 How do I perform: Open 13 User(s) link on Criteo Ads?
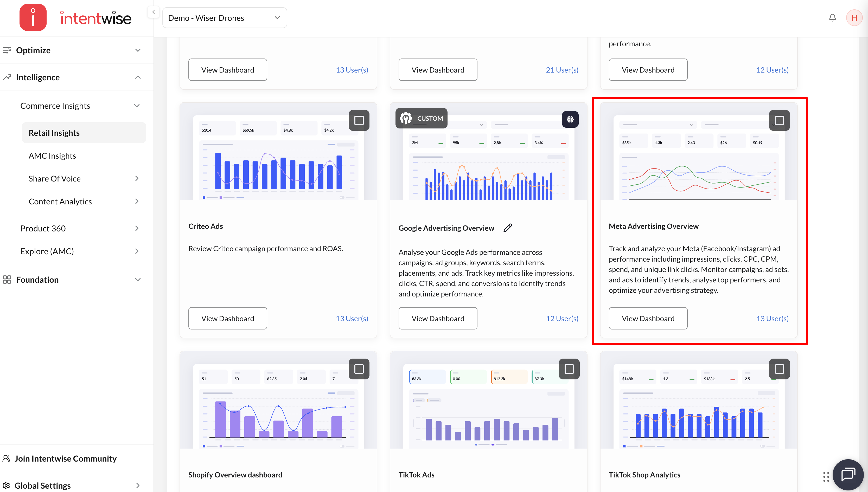click(352, 318)
